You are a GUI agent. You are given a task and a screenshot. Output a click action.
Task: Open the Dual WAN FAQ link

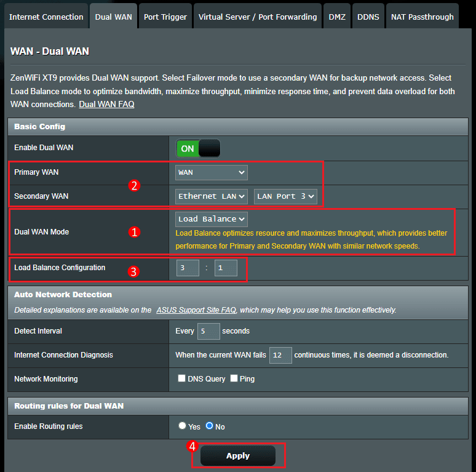click(x=106, y=105)
